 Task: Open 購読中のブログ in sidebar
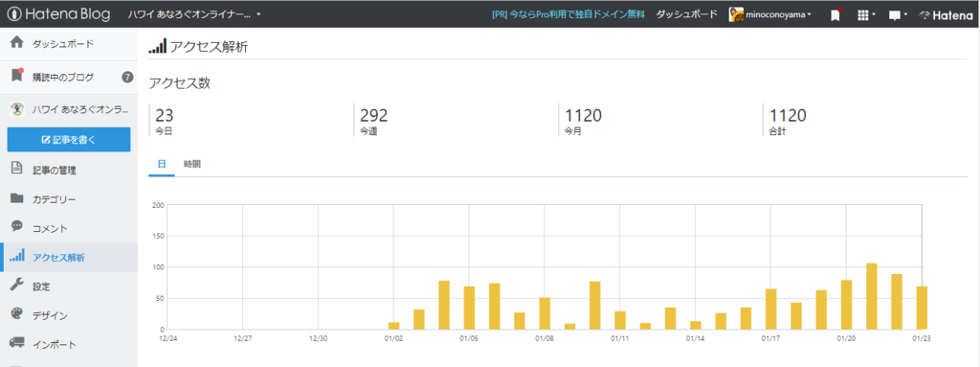[63, 77]
